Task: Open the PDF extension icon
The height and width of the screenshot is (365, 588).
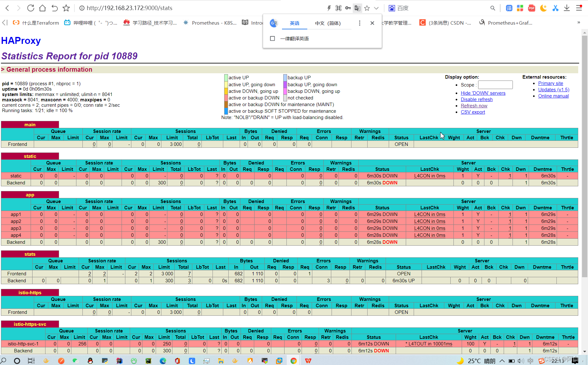Action: pyautogui.click(x=532, y=8)
